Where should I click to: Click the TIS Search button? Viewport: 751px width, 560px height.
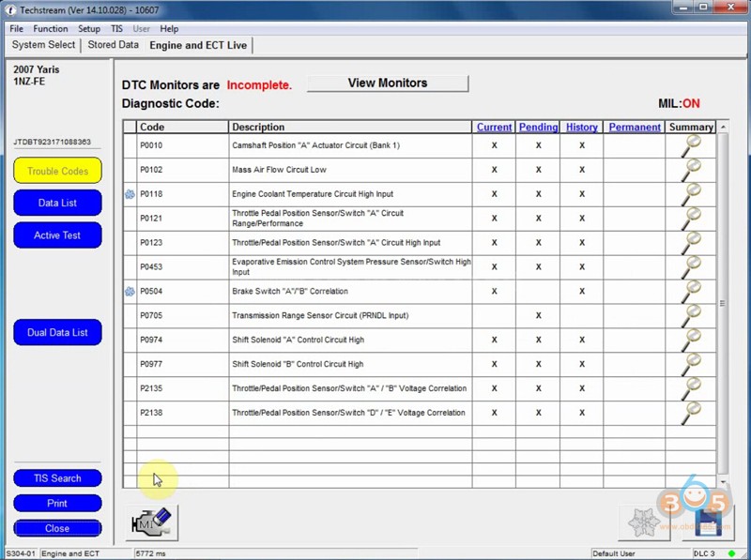pos(57,478)
